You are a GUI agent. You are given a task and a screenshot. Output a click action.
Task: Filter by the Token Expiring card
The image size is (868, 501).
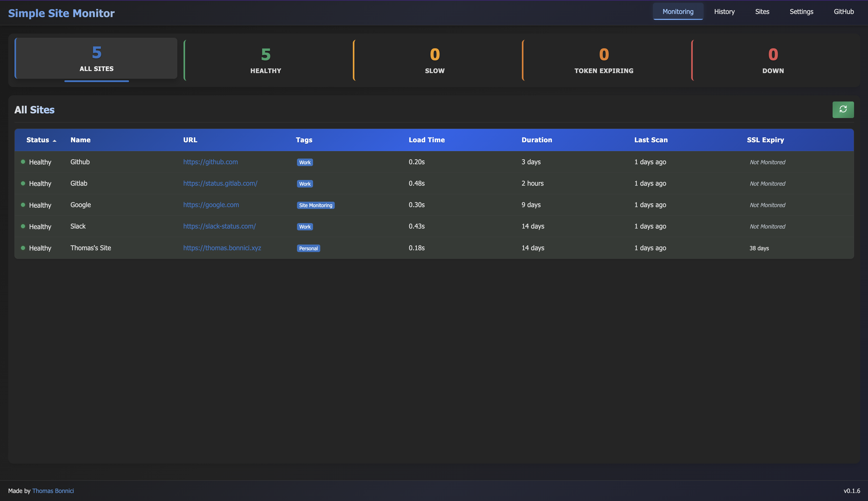(604, 60)
